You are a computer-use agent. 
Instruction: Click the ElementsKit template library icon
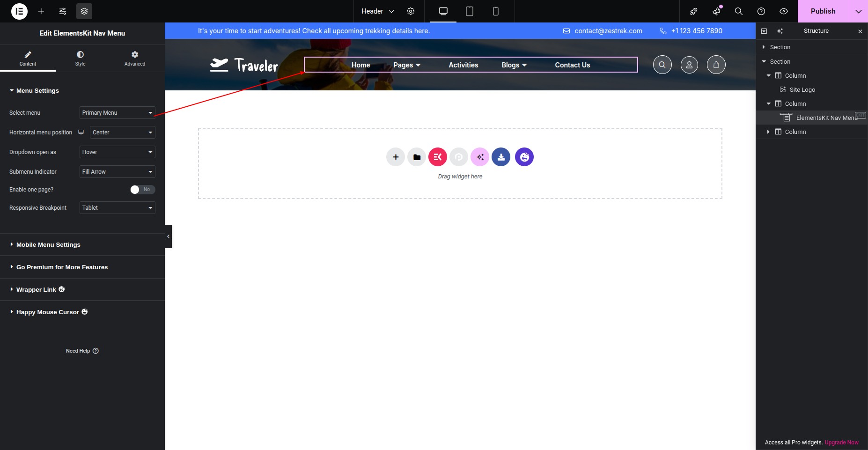point(438,157)
